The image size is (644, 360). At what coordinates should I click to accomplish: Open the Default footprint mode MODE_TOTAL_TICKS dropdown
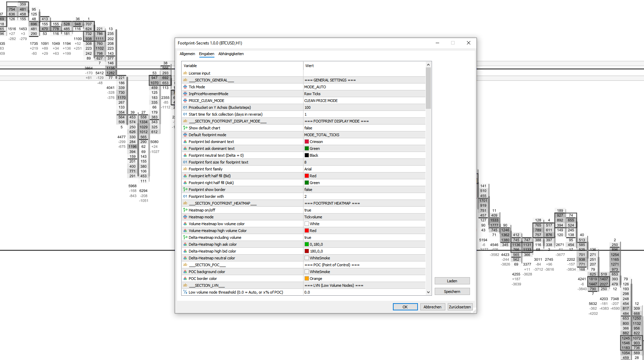click(364, 135)
